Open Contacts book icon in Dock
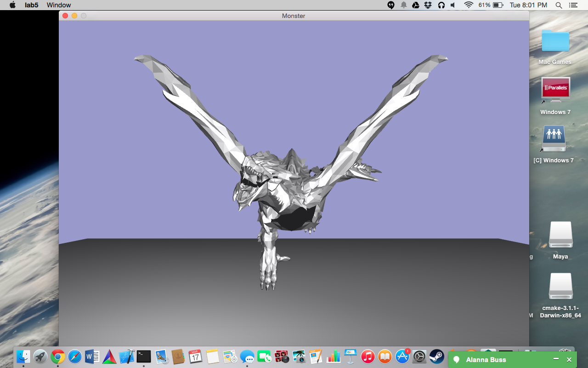The width and height of the screenshot is (588, 368). [178, 356]
